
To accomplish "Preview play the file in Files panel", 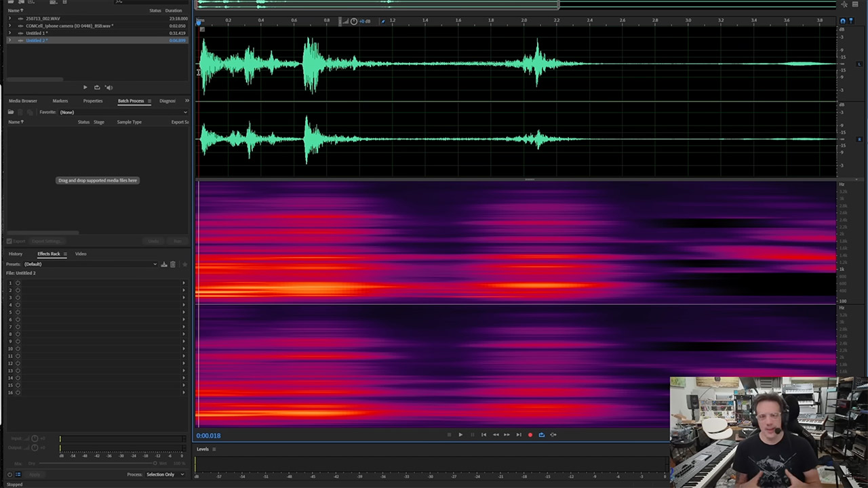I will click(85, 87).
